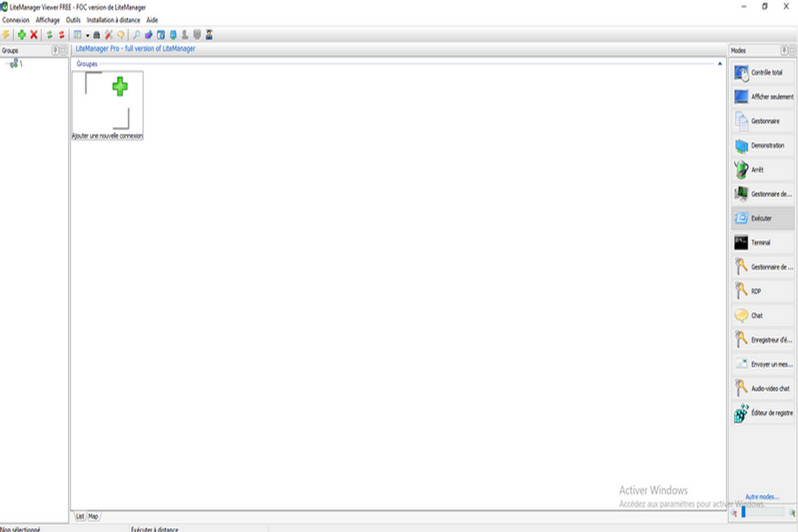798x532 pixels.
Task: Open the Outils menu
Action: coord(73,20)
